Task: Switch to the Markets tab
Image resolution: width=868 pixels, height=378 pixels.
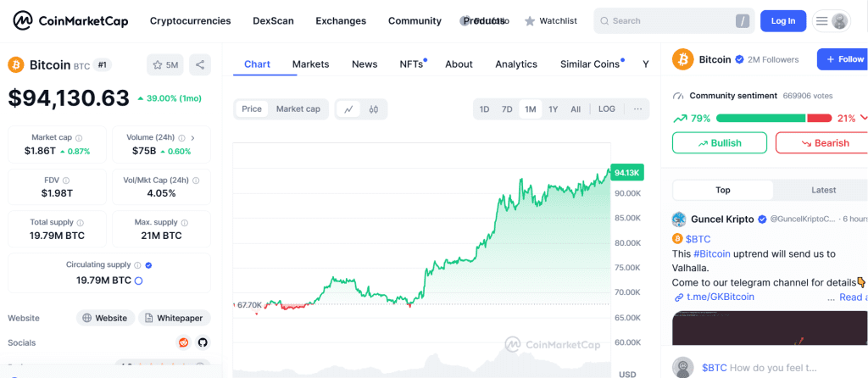Action: [x=310, y=64]
